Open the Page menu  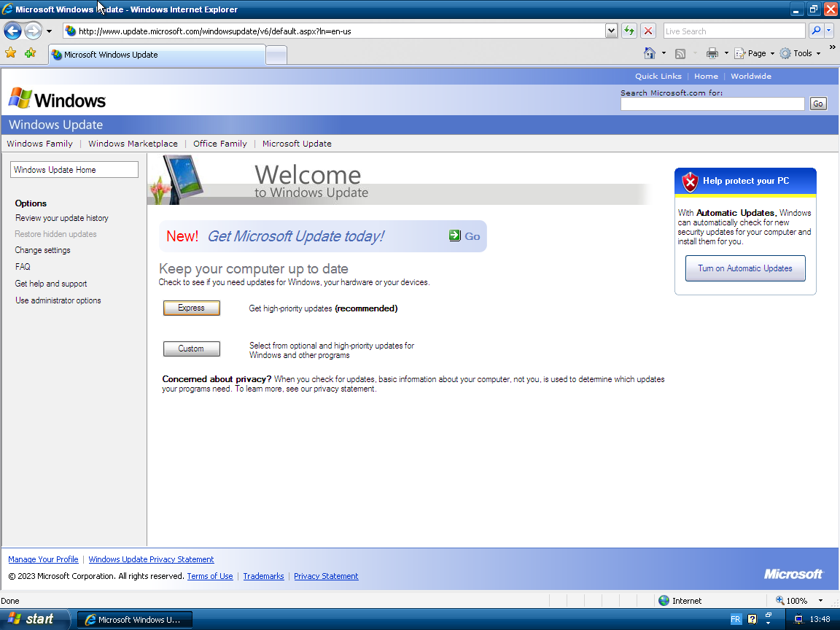tap(754, 53)
